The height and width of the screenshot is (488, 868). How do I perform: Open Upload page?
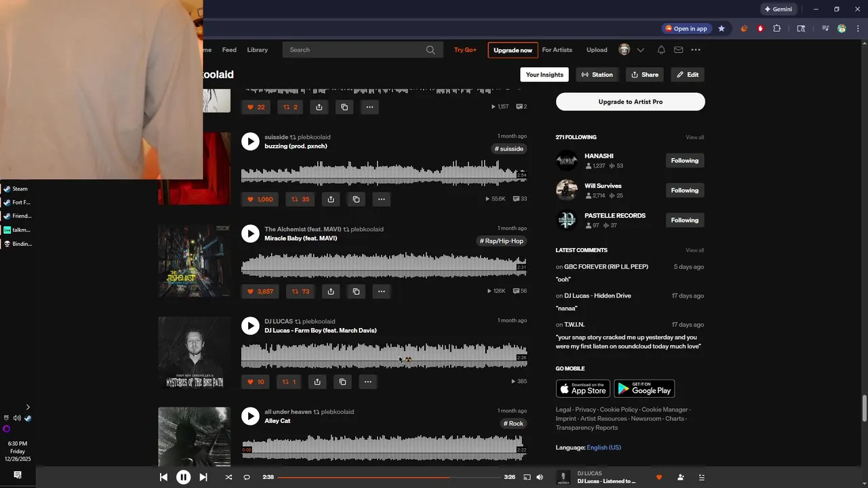click(597, 49)
